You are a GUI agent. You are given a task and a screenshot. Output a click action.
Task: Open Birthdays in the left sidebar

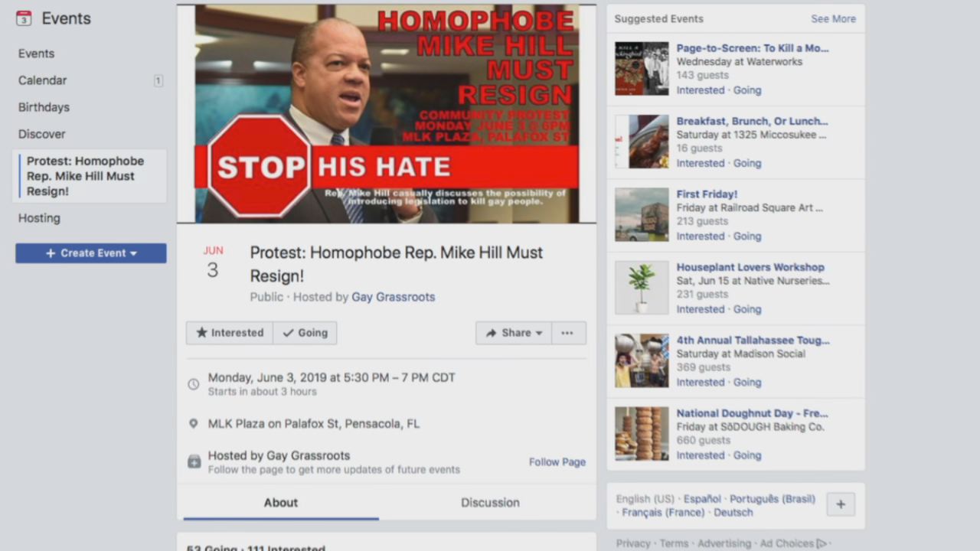(44, 107)
